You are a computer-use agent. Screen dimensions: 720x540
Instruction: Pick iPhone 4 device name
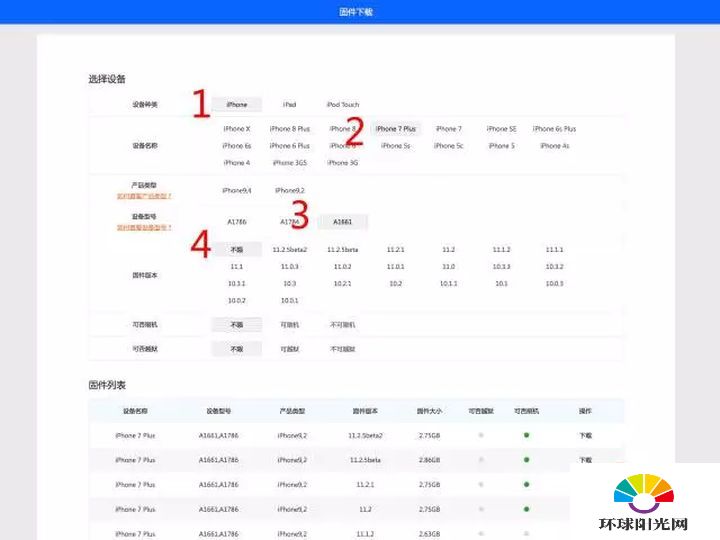point(236,163)
